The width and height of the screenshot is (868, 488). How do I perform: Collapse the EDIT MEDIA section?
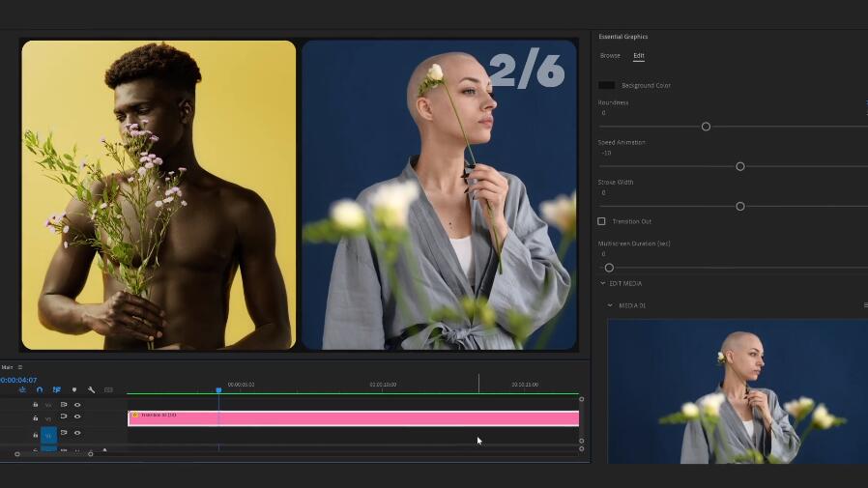(x=603, y=283)
